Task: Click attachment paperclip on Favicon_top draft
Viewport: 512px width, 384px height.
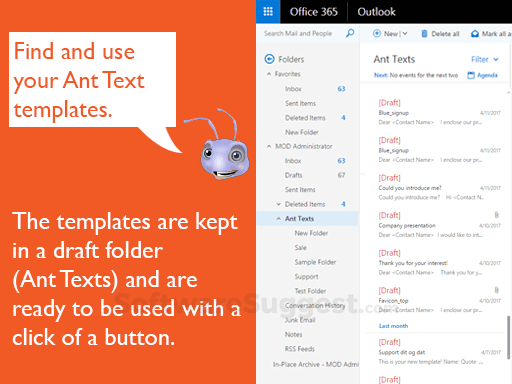Action: tap(496, 290)
